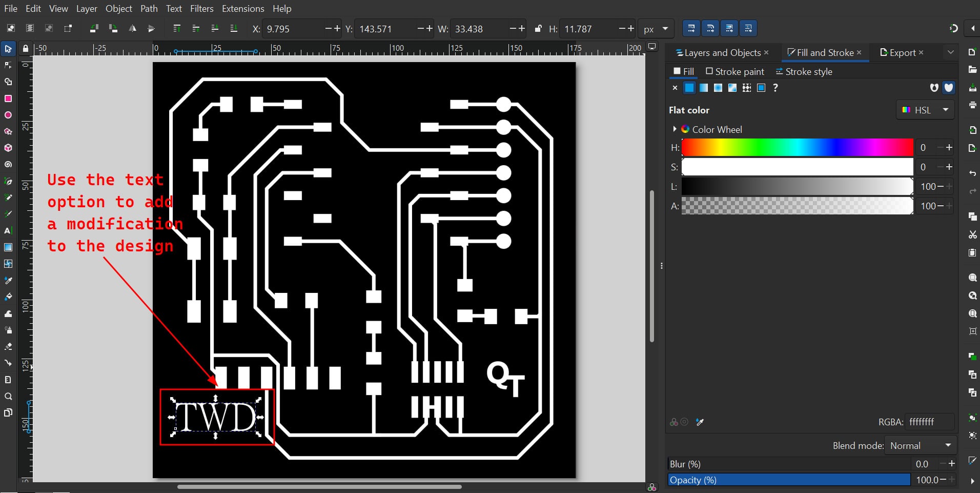Expand the bottom-right commands bar arrow
Image resolution: width=980 pixels, height=493 pixels.
pyautogui.click(x=972, y=481)
